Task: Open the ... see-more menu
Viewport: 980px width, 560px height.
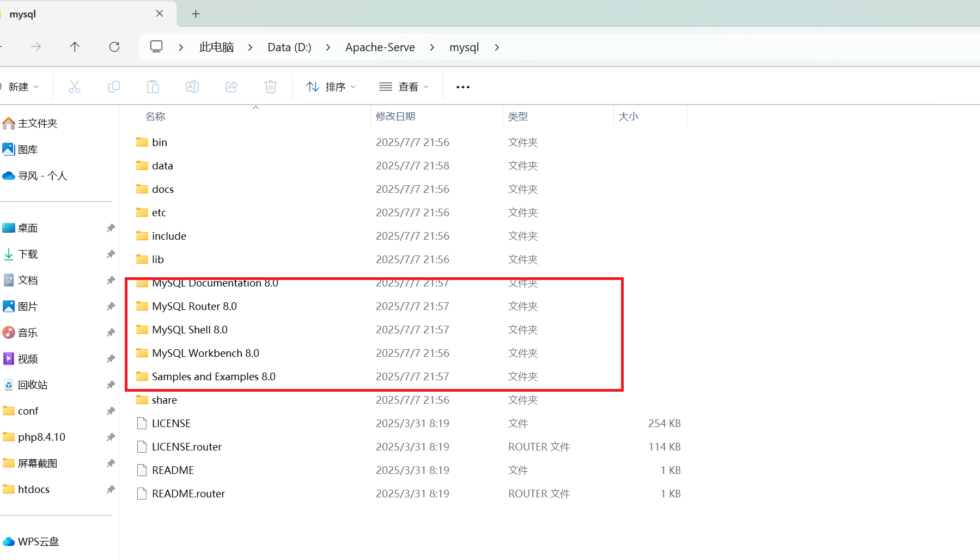Action: [462, 87]
